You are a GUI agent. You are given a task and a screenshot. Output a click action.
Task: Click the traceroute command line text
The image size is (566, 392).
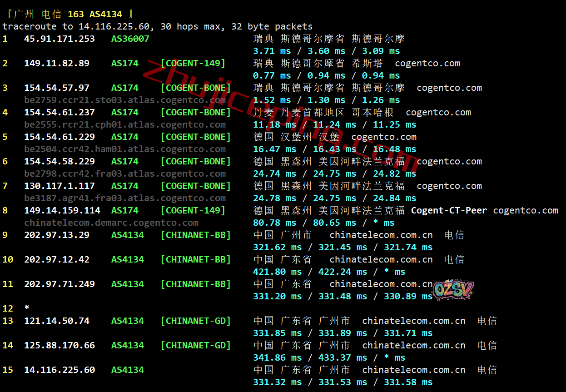(157, 27)
